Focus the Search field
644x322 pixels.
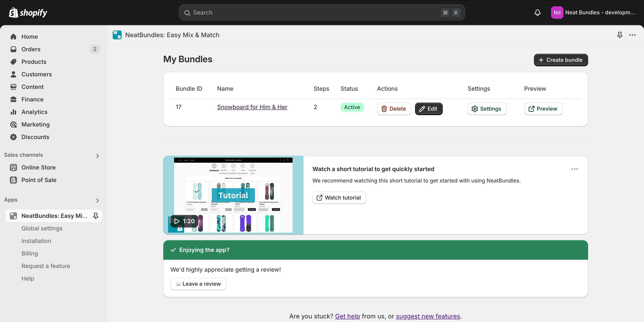coord(322,13)
